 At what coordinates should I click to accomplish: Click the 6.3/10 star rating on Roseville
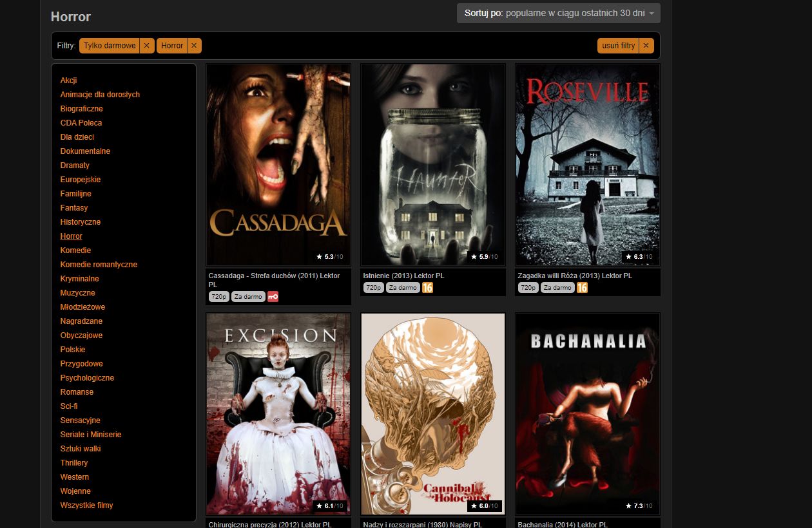(640, 257)
